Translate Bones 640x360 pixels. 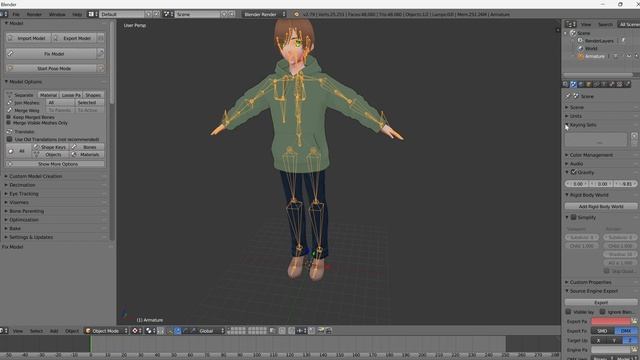pyautogui.click(x=87, y=147)
